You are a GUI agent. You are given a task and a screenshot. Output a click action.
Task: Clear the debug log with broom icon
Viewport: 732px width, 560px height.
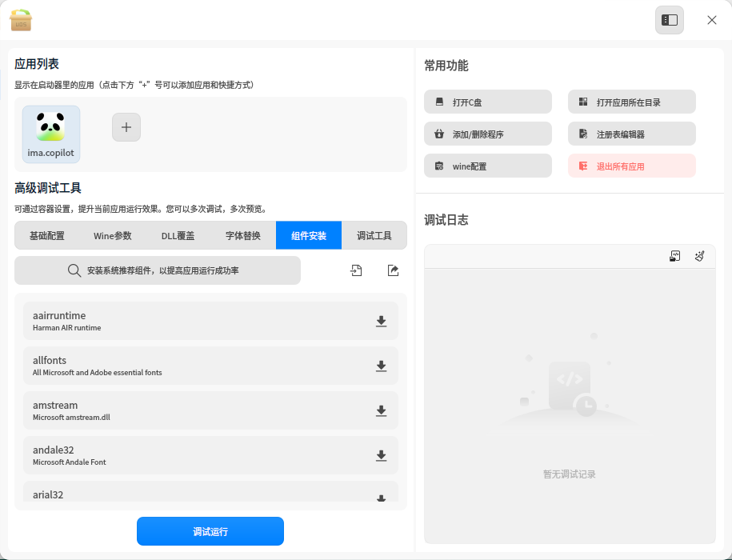pos(699,256)
